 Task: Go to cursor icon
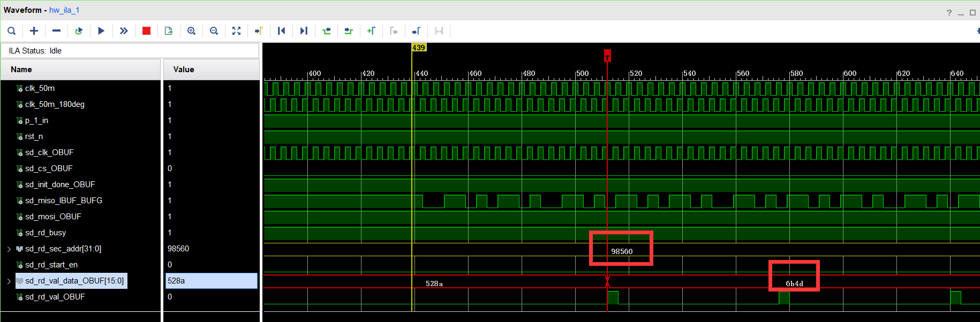point(259,31)
